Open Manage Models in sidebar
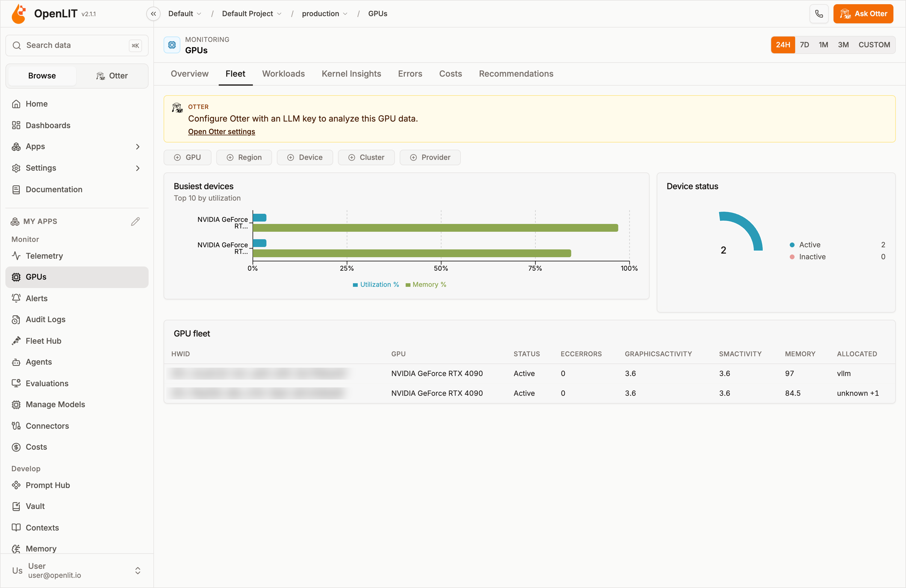This screenshot has width=906, height=588. (77, 404)
